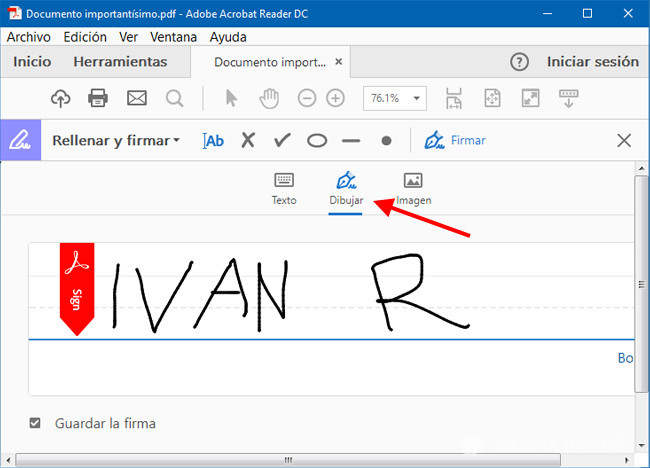Screen dimensions: 650x468
Task: Open the Ayuda menu
Action: pos(228,37)
